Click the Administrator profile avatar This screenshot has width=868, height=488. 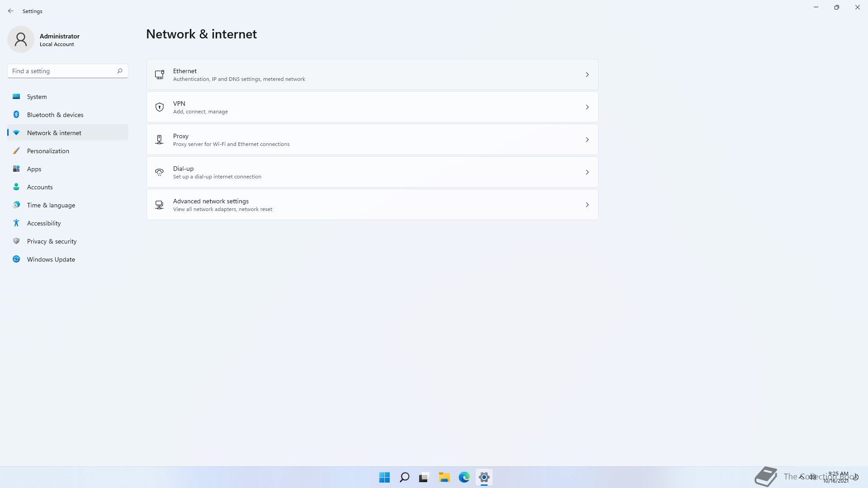(x=21, y=39)
